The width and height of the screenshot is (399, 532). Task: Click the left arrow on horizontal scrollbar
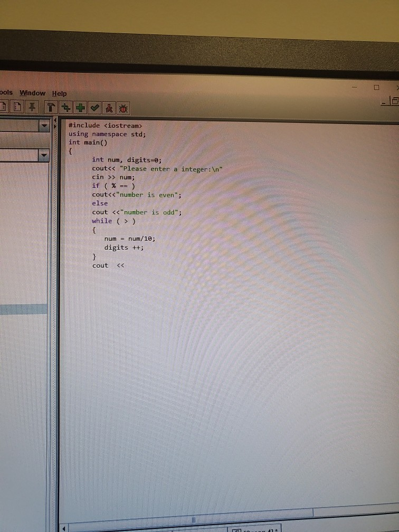click(x=64, y=528)
